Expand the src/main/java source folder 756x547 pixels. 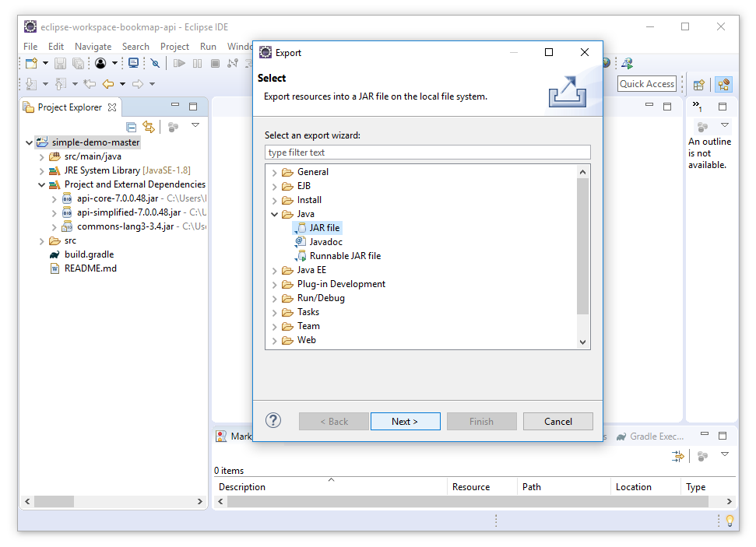click(42, 156)
